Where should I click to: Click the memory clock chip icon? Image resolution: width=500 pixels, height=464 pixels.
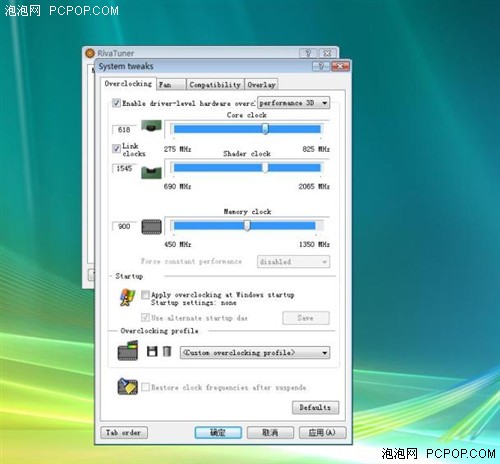click(152, 227)
